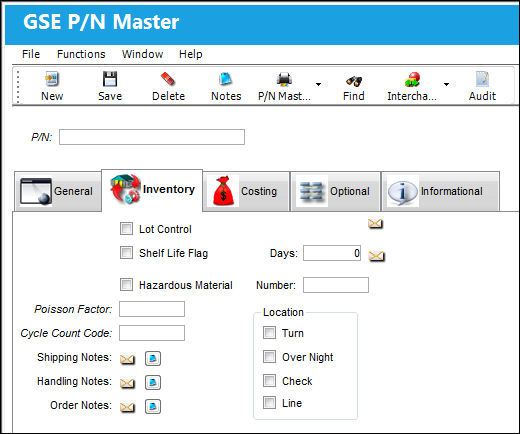Open Find with the binoculars icon
The image size is (520, 434).
pyautogui.click(x=354, y=80)
